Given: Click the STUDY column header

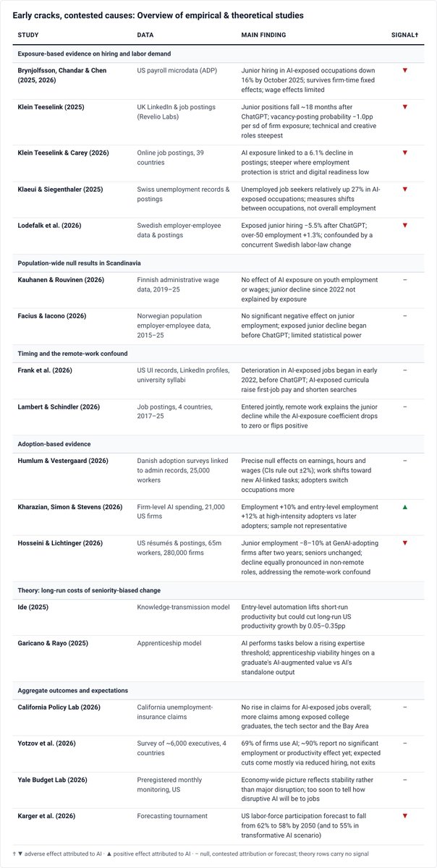Looking at the screenshot, I should click(28, 34).
